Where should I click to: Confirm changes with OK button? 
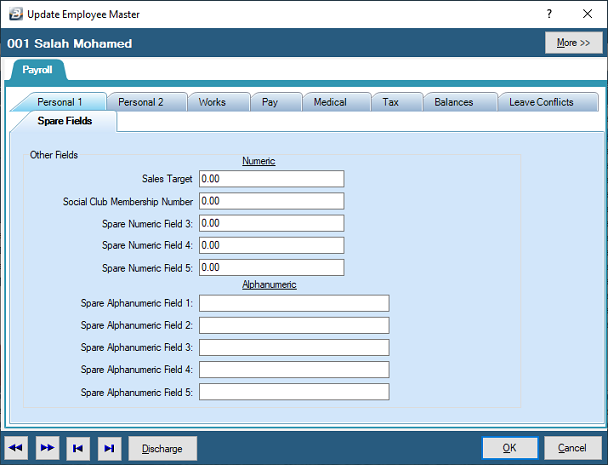[510, 448]
